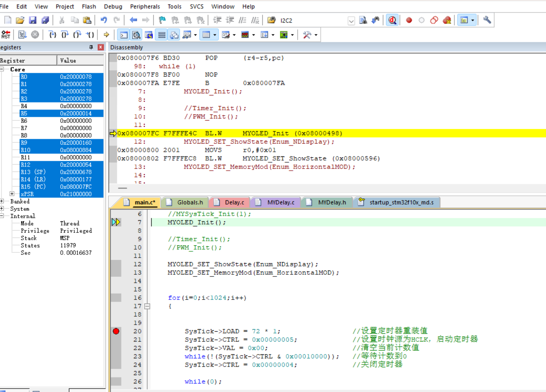Expand the xPSR register
This screenshot has height=392, width=546.
pyautogui.click(x=12, y=194)
